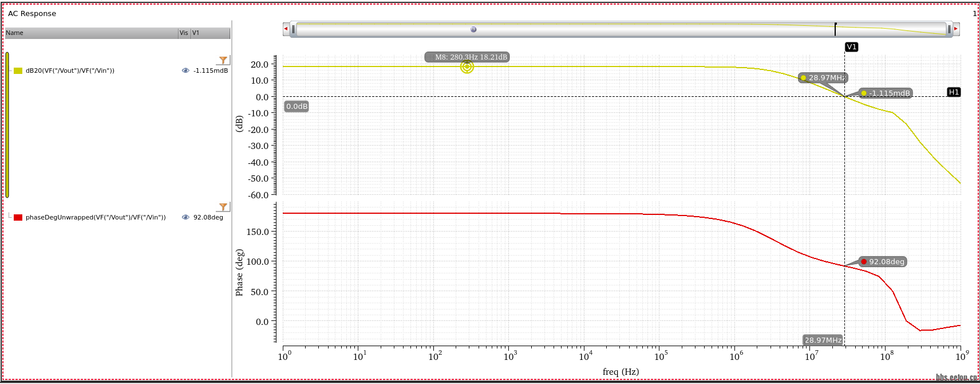980x384 pixels.
Task: Click the red color swatch of phase trace
Action: 18,217
